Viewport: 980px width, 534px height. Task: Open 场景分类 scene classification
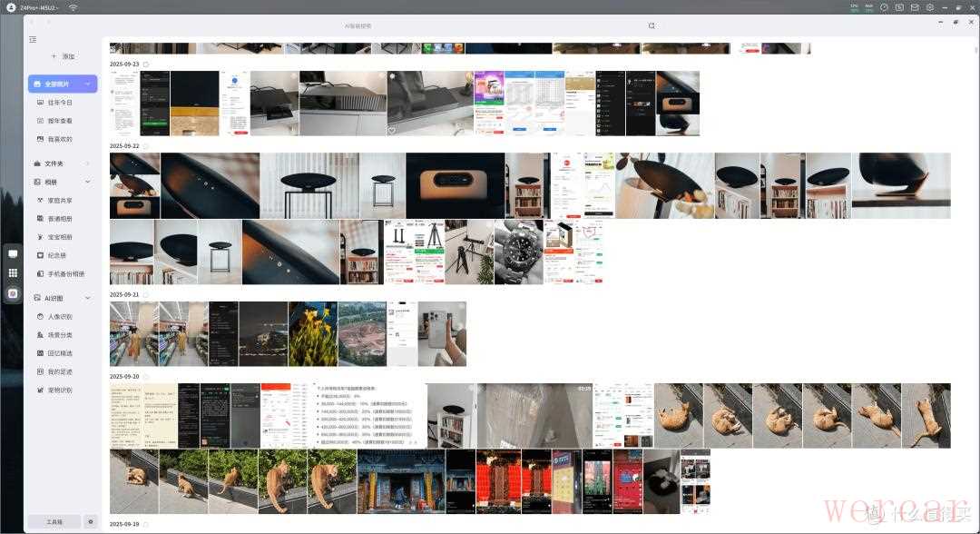(x=60, y=335)
